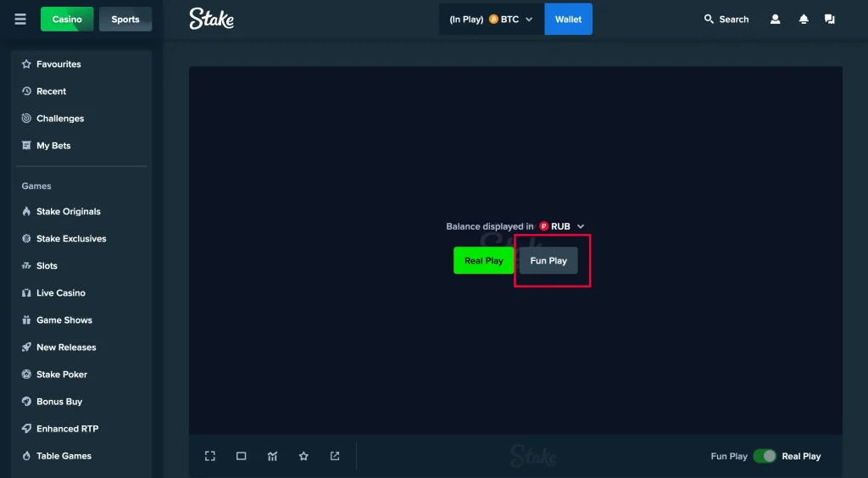Click the 'Fun Play' label beside switch
Viewport: 868px width, 478px height.
729,457
